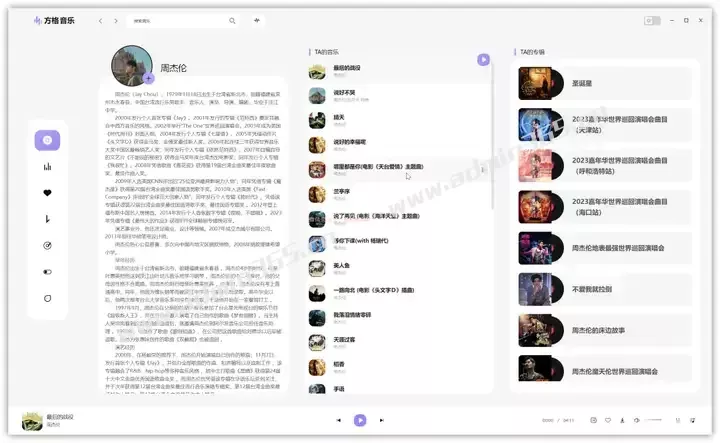Open album 周杰伦地表最强世界巡回演唱会
The image size is (720, 443).
(604, 248)
